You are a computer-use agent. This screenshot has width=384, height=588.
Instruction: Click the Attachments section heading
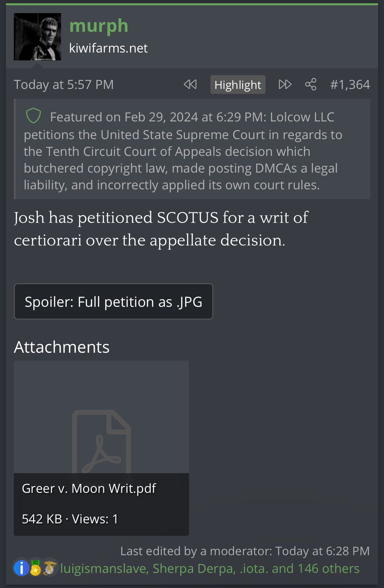click(62, 347)
